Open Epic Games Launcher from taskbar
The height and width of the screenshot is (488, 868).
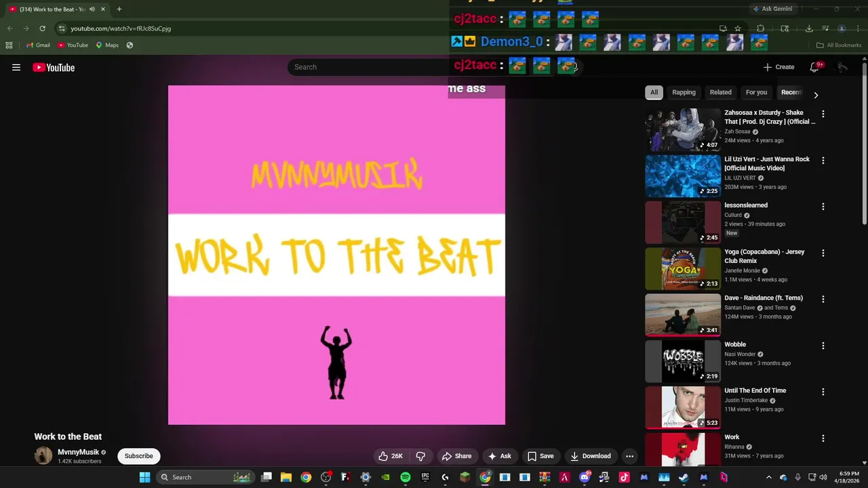point(425,477)
